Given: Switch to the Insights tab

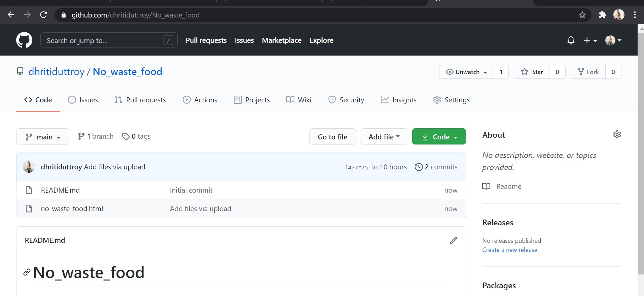Looking at the screenshot, I should pos(398,100).
